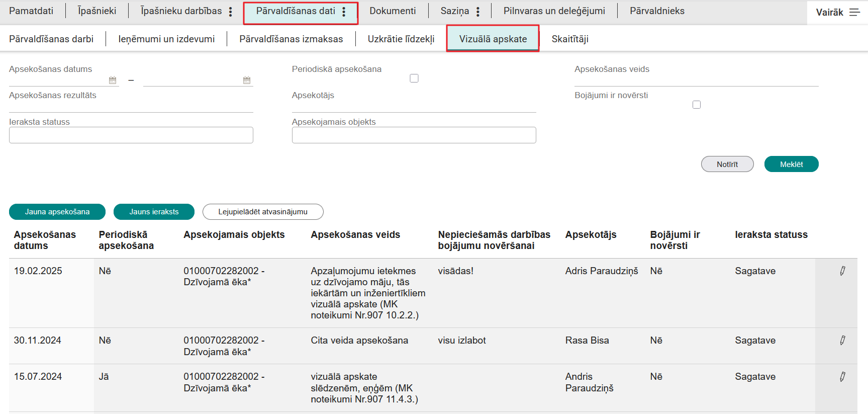Click the 'visādas!' cell
The height and width of the screenshot is (414, 868).
click(x=455, y=271)
